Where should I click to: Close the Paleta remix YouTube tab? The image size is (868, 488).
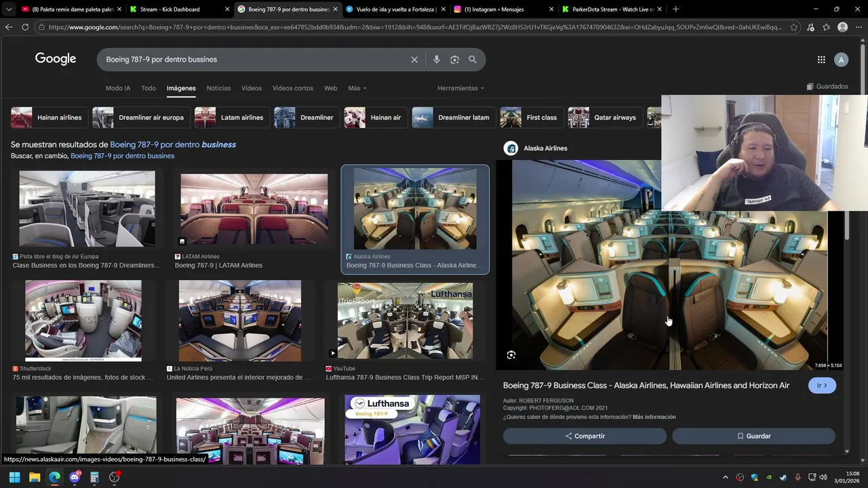click(x=119, y=9)
